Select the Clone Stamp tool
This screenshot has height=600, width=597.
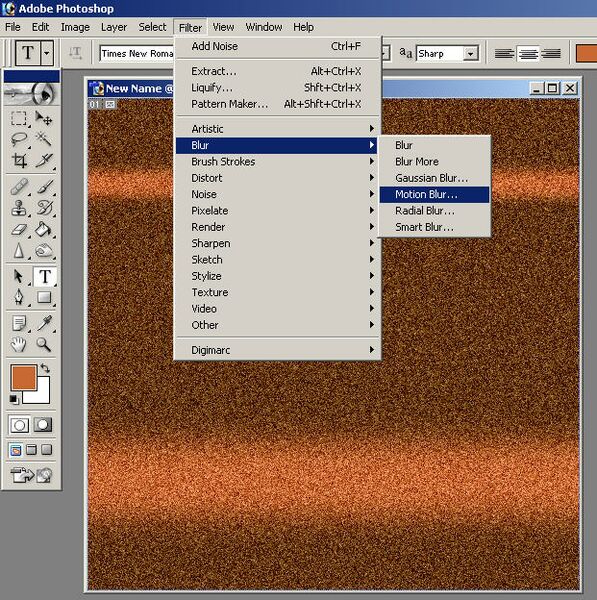click(x=18, y=208)
